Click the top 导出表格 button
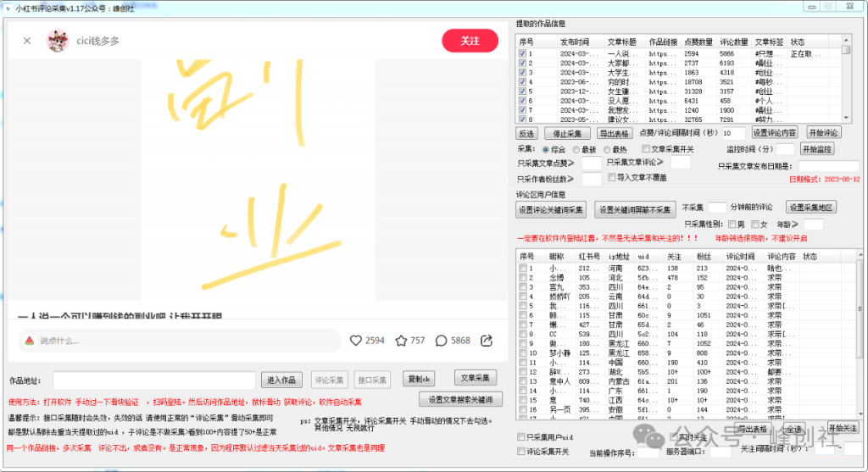The width and height of the screenshot is (868, 472). point(614,133)
